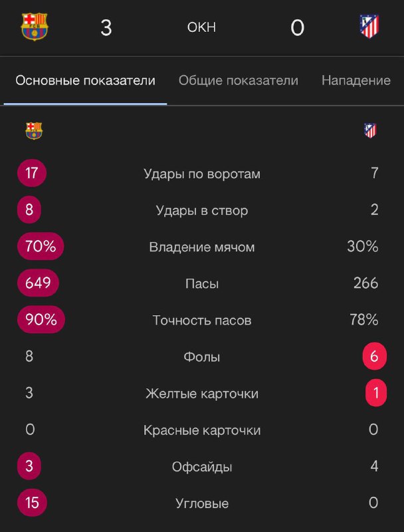Select the small Atlético crest above the stats

370,130
